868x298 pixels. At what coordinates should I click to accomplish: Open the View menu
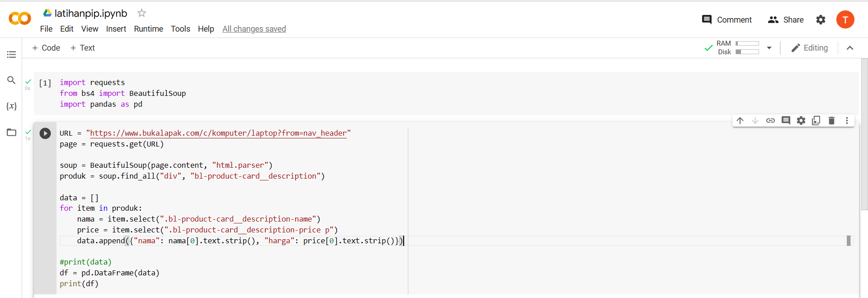coord(90,29)
